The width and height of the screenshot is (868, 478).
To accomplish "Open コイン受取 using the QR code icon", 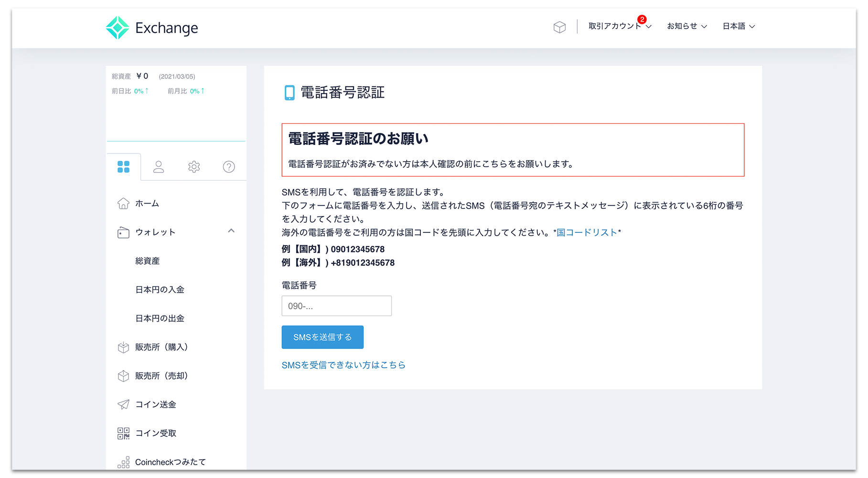I will [x=123, y=433].
